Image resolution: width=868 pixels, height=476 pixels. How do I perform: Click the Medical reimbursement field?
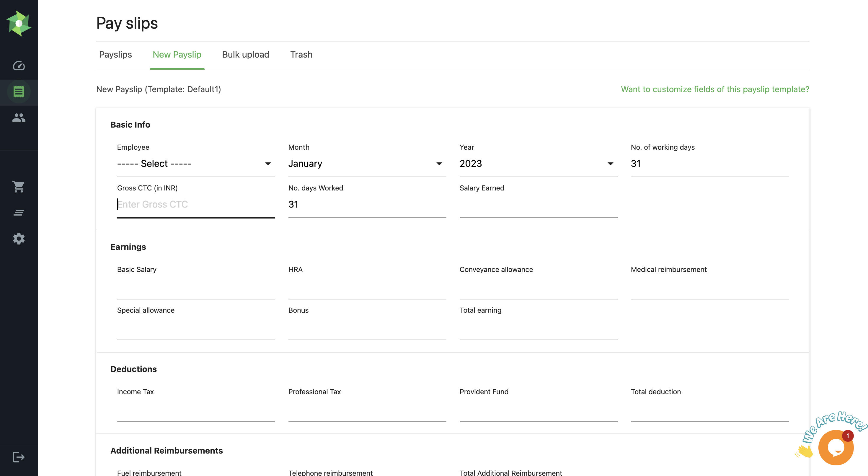[x=710, y=286]
